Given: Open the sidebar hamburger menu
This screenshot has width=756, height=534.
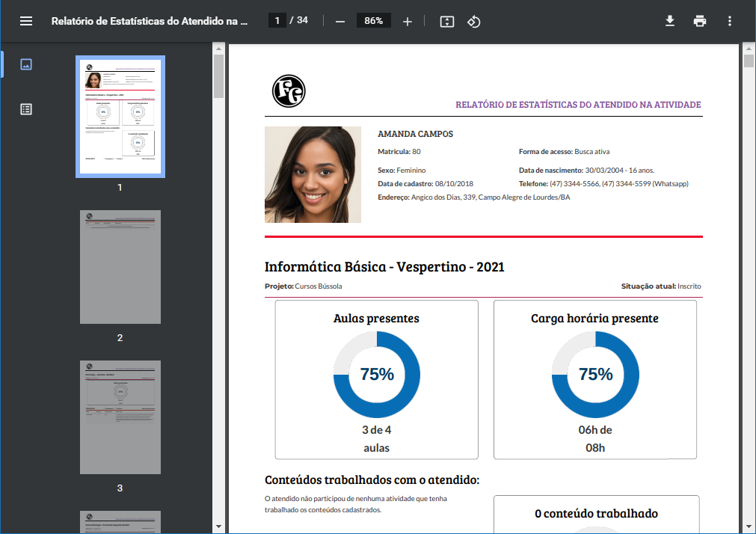Looking at the screenshot, I should 26,21.
